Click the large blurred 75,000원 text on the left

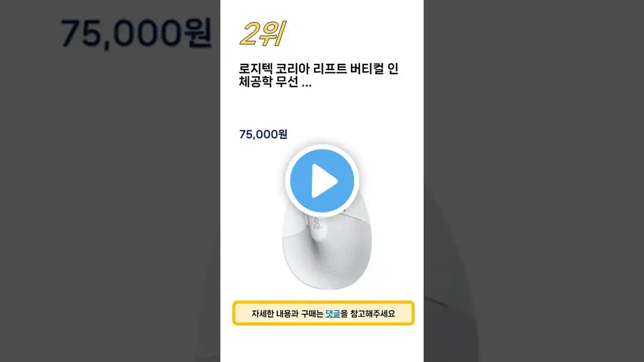click(136, 33)
